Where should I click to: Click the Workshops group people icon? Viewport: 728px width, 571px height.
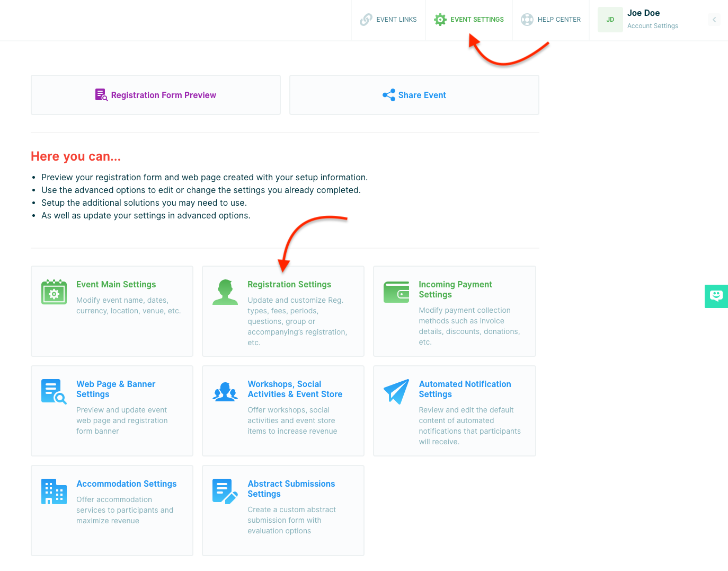click(225, 392)
